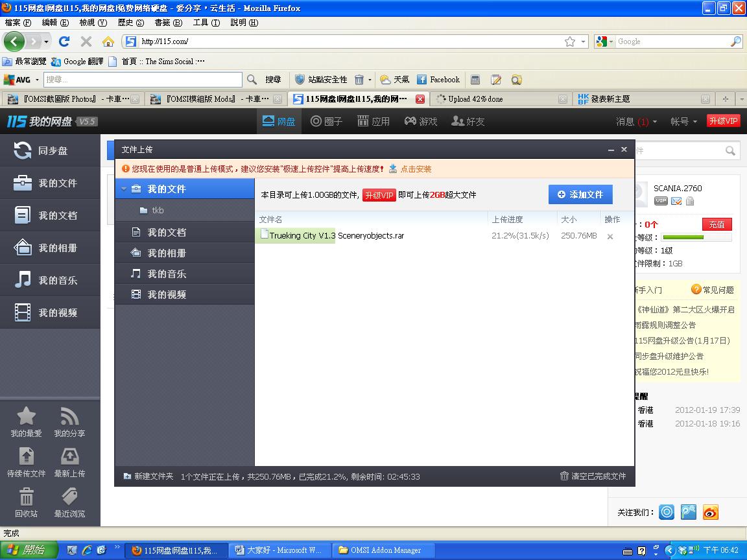Open the 消息 messages dropdown
This screenshot has width=747, height=560.
pyautogui.click(x=637, y=121)
